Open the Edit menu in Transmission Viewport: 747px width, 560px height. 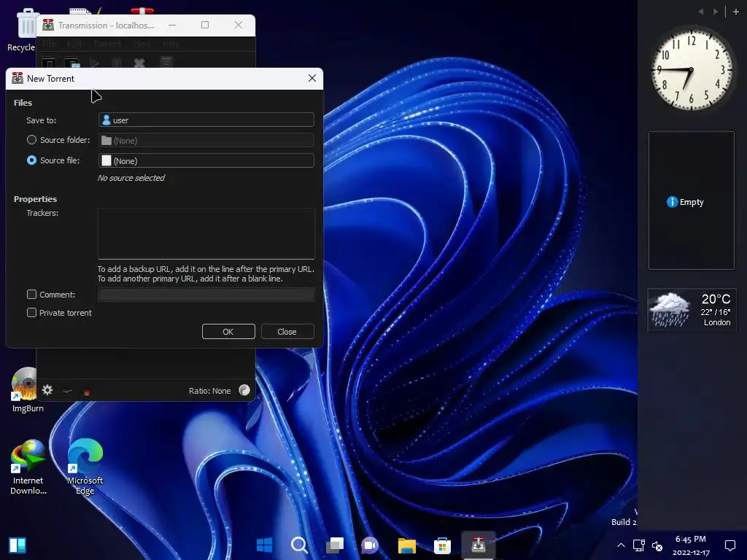(x=74, y=44)
